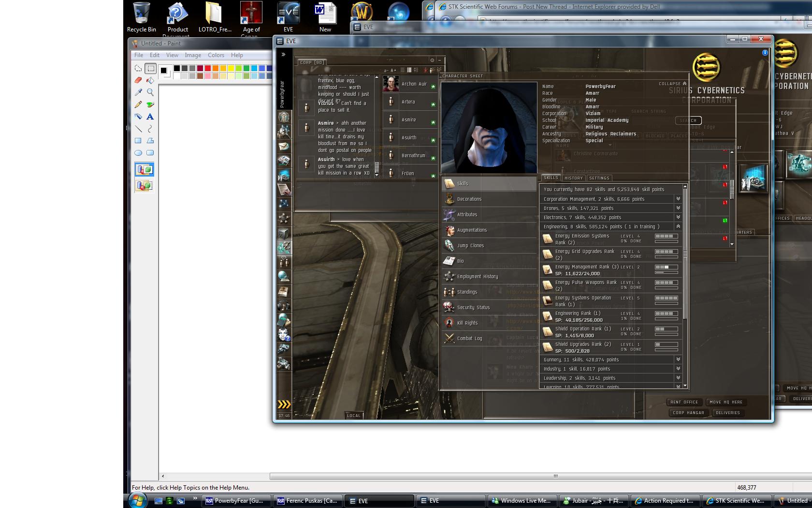The image size is (812, 508).
Task: Open the Age of Conan desktop shortcut
Action: (251, 18)
